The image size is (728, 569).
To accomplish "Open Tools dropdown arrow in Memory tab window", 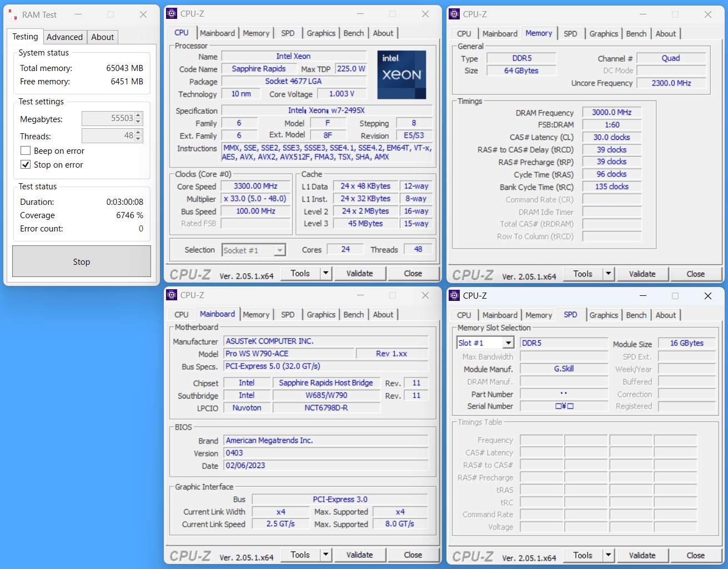I will coord(609,274).
